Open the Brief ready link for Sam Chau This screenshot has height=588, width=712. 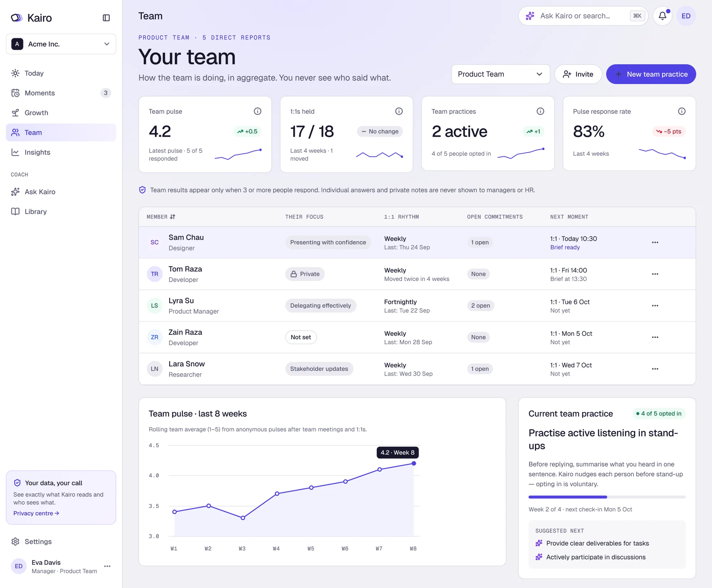pos(565,247)
